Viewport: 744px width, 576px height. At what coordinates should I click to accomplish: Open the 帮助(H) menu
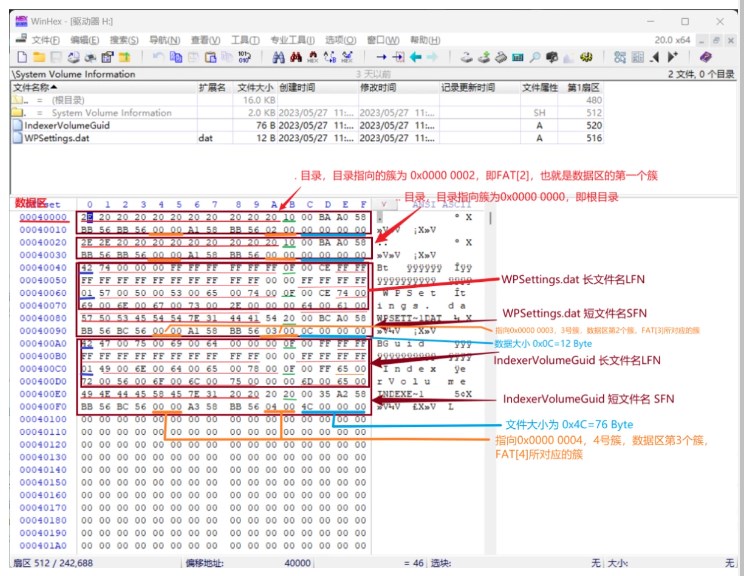[x=425, y=40]
